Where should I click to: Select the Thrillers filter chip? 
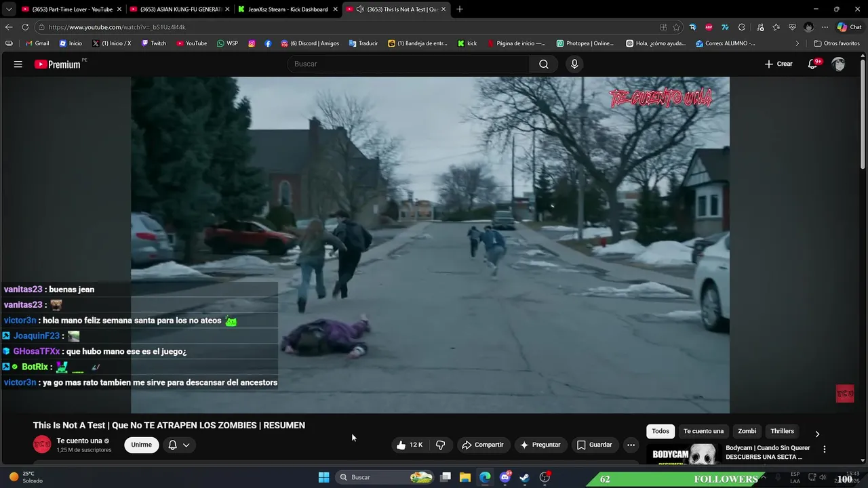pos(782,431)
